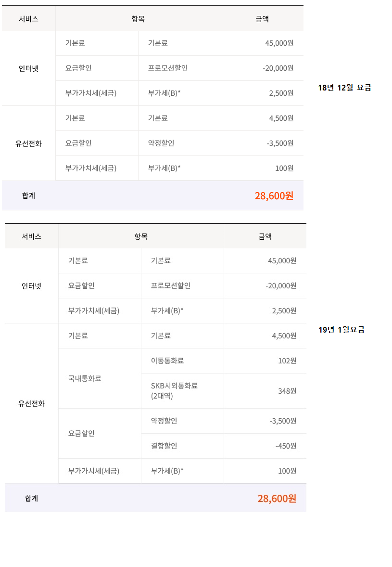Click the 합계 label in January table
This screenshot has width=392, height=567.
click(x=31, y=498)
